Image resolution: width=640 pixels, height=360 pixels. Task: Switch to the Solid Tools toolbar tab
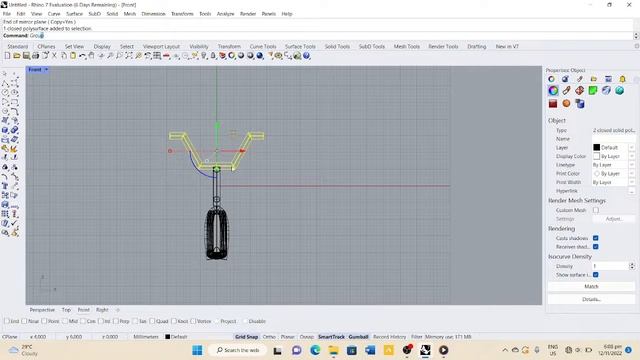click(337, 47)
